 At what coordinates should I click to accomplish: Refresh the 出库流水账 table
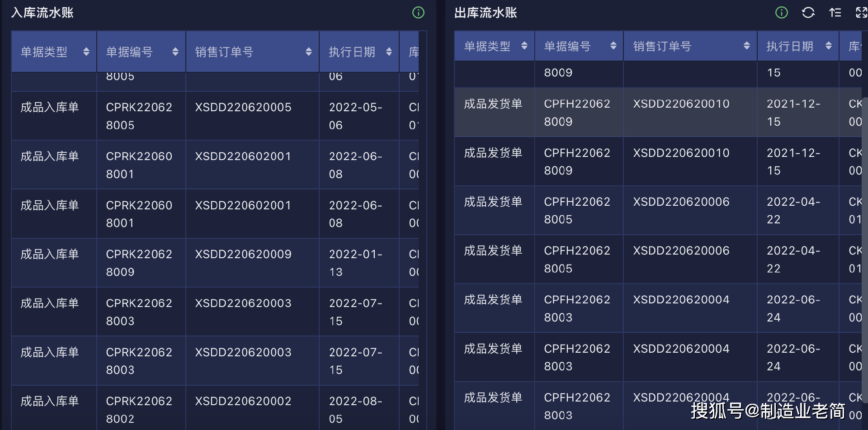[x=808, y=13]
